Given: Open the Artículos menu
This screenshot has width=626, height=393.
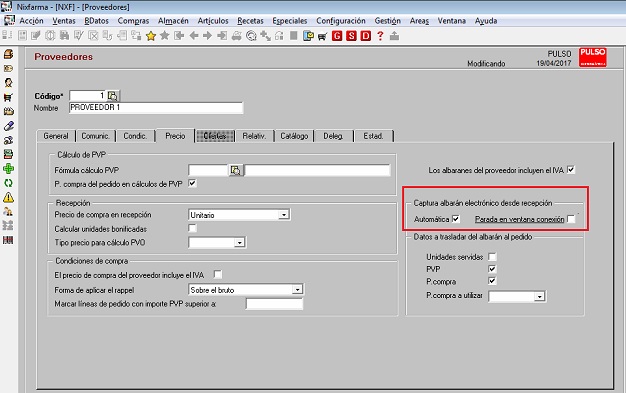Looking at the screenshot, I should [x=213, y=21].
